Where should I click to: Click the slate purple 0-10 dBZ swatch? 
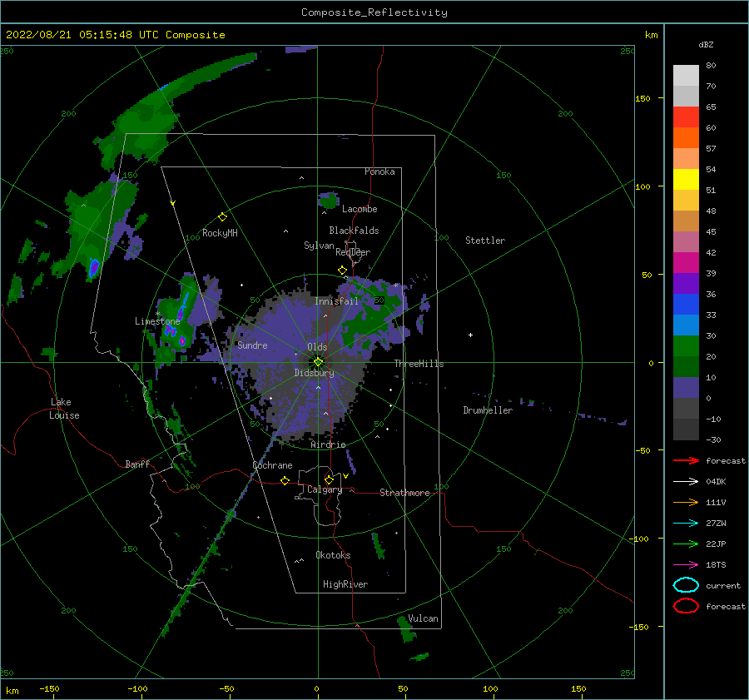coord(686,388)
